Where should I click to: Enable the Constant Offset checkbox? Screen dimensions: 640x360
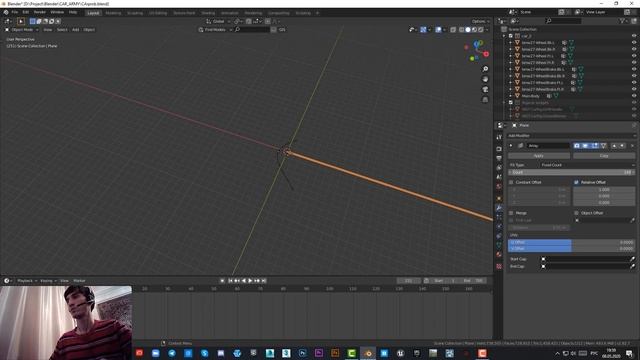click(511, 182)
